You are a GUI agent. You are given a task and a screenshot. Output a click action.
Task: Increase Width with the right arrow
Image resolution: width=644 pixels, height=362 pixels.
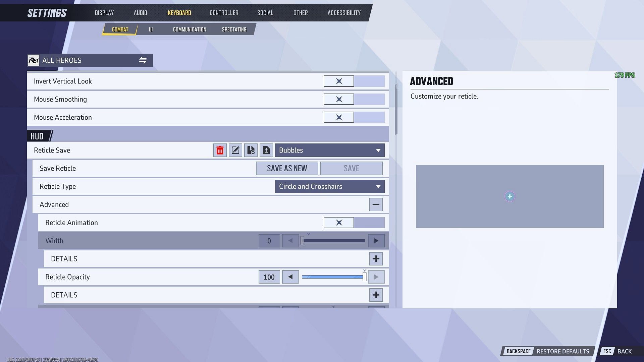coord(376,241)
